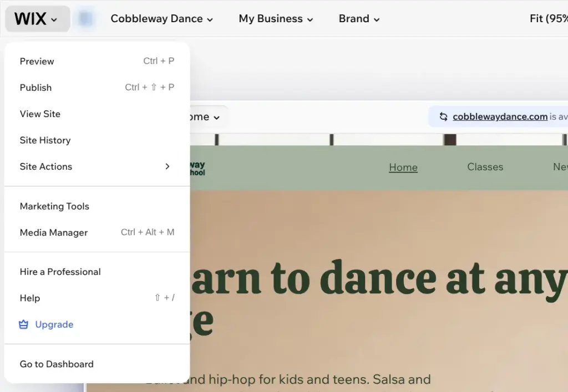This screenshot has height=392, width=568.
Task: Click the blue Upgrade link text
Action: 54,325
